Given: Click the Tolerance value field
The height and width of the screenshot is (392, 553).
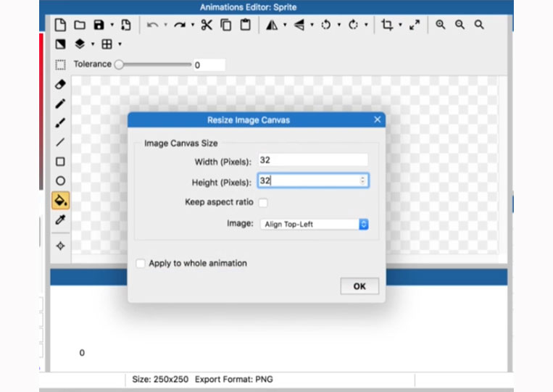Looking at the screenshot, I should (x=209, y=65).
